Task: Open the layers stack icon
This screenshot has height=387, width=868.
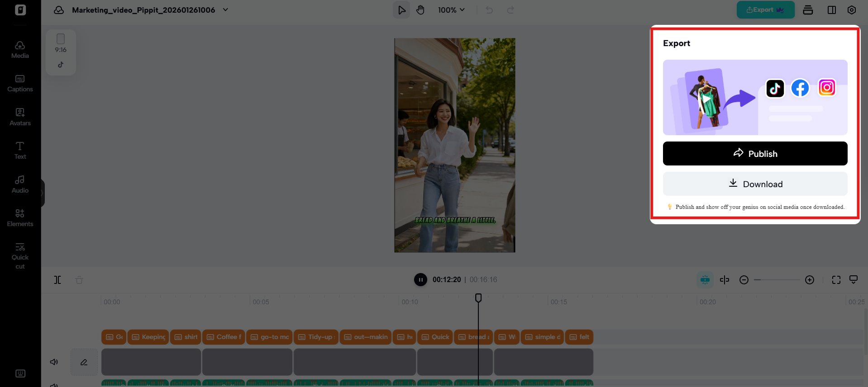Action: pyautogui.click(x=808, y=10)
